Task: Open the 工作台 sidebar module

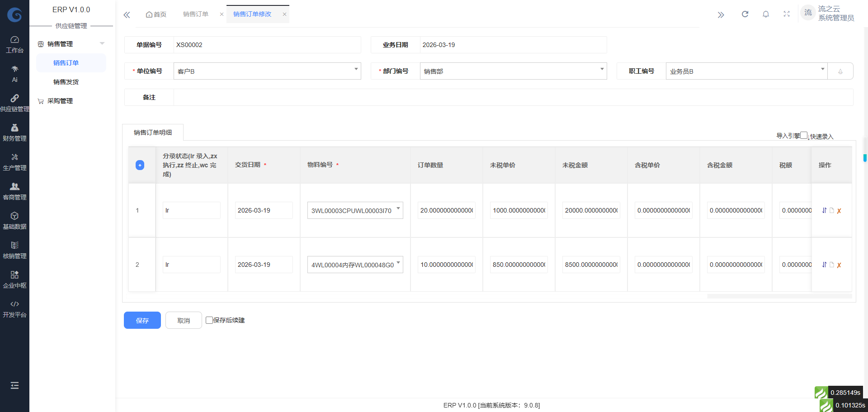Action: (x=14, y=44)
